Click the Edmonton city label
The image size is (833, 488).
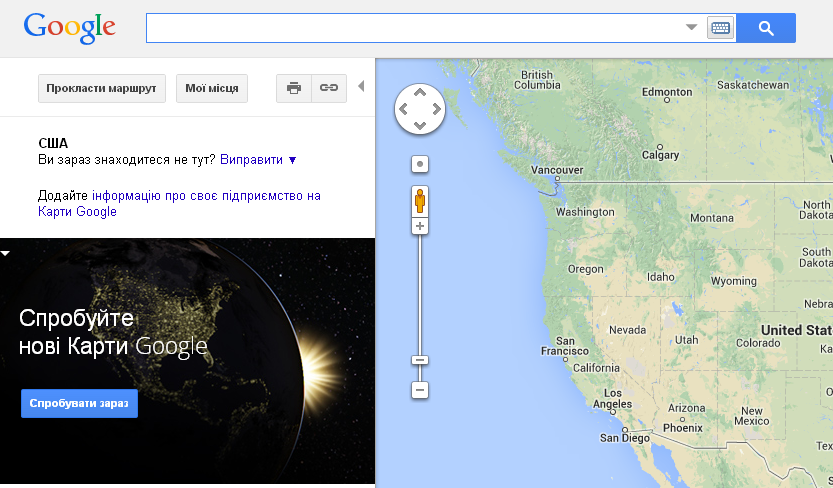pyautogui.click(x=667, y=92)
